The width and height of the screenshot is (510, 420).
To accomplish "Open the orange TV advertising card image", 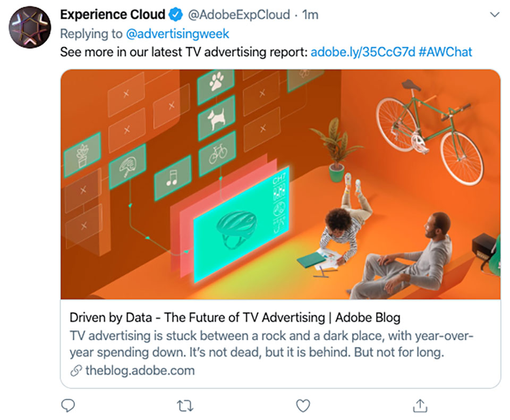I will pos(280,184).
